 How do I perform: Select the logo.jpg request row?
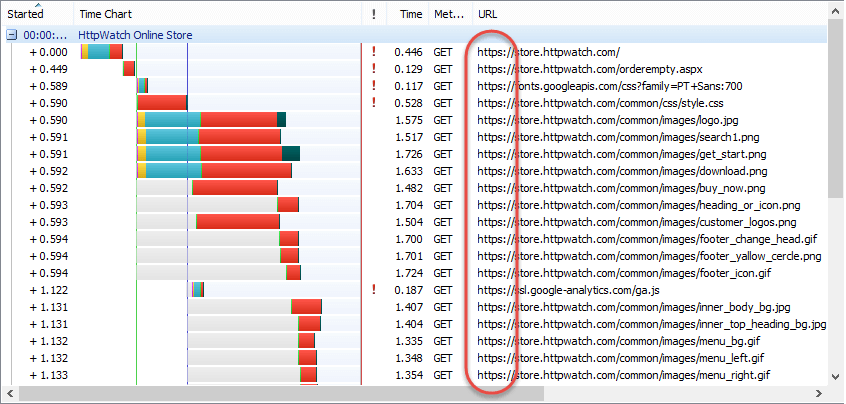(414, 120)
